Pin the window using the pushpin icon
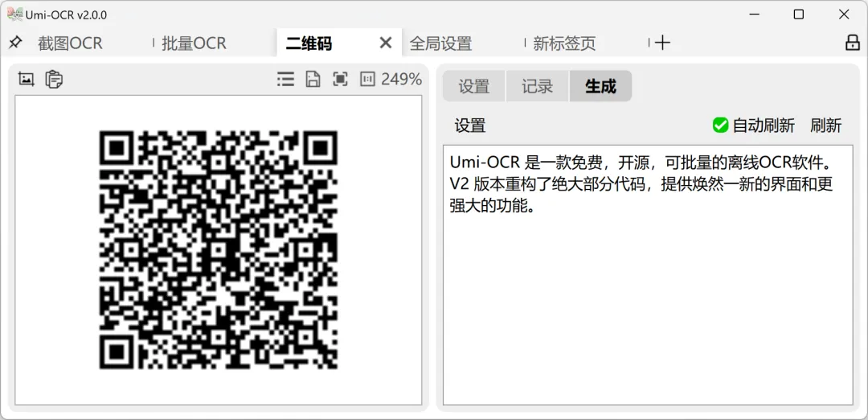The image size is (868, 420). [x=15, y=43]
